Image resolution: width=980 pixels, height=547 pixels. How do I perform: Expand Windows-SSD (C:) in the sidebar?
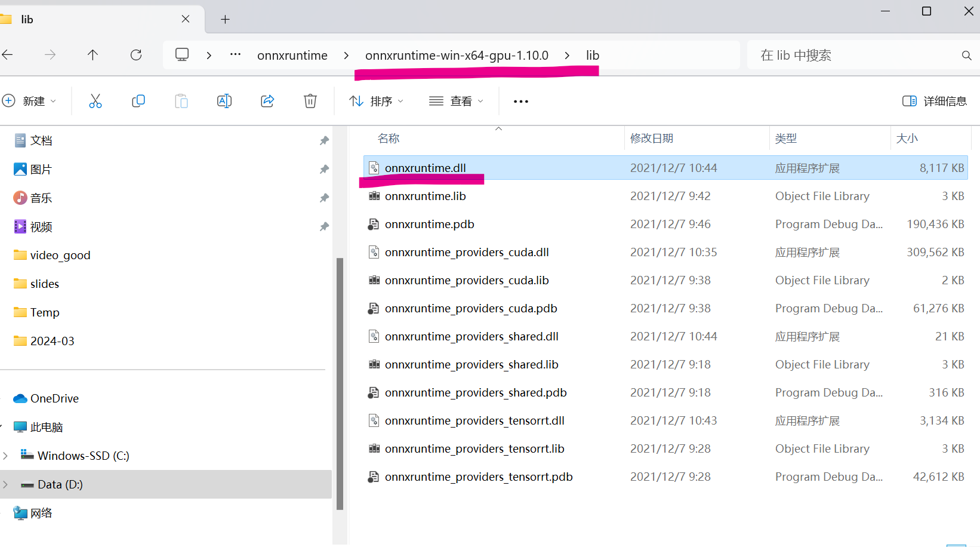(6, 455)
